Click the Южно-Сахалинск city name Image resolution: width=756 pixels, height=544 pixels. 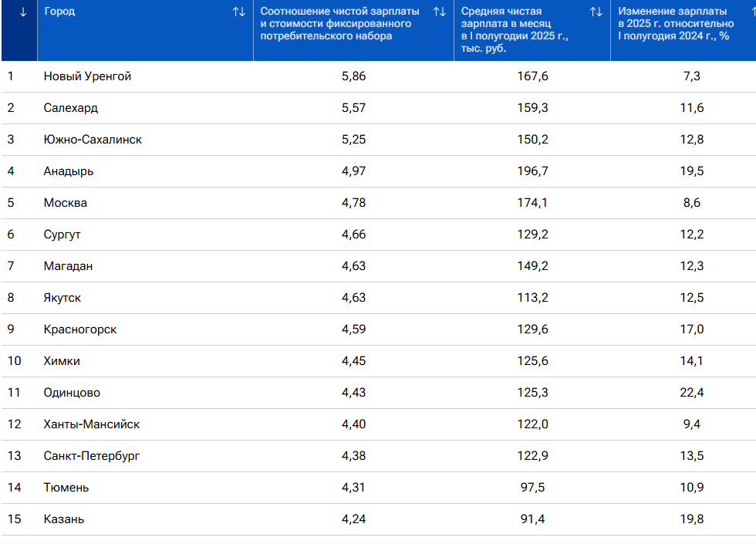pos(93,140)
